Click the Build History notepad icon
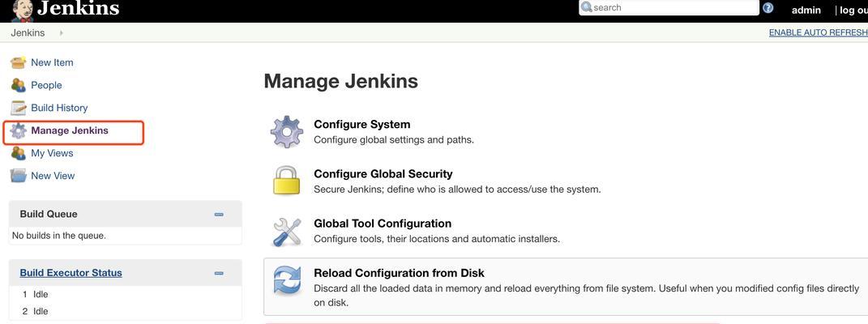The height and width of the screenshot is (324, 868). (x=19, y=108)
